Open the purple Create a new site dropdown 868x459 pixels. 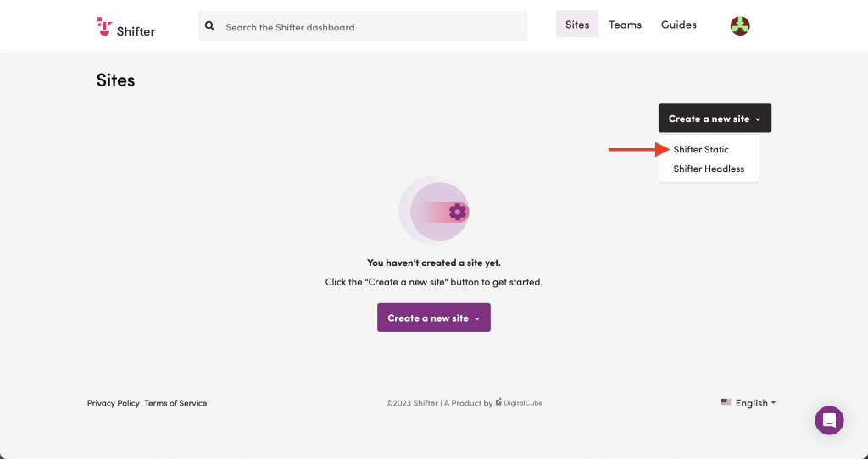pos(434,318)
